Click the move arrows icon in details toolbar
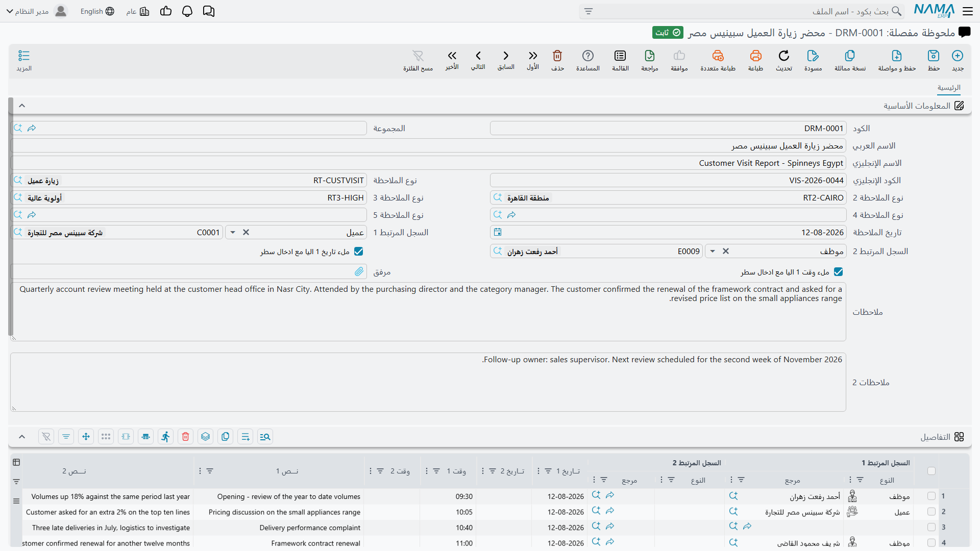 point(86,437)
